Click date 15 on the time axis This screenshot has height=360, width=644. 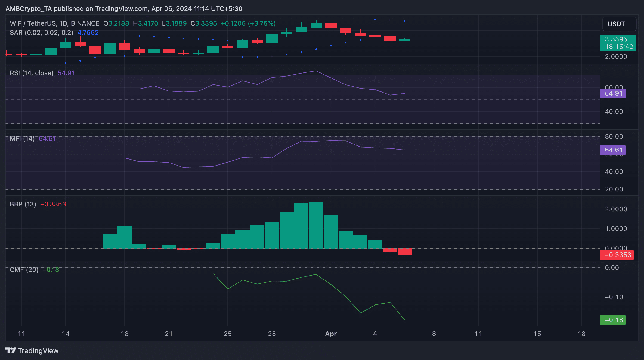tap(537, 334)
